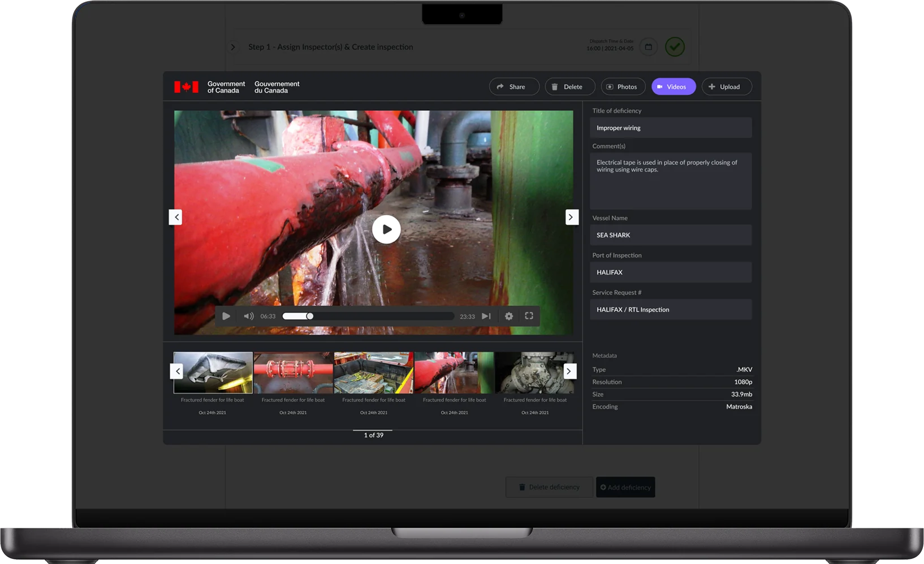Mute the video with the speaker icon
924x564 pixels.
(249, 316)
